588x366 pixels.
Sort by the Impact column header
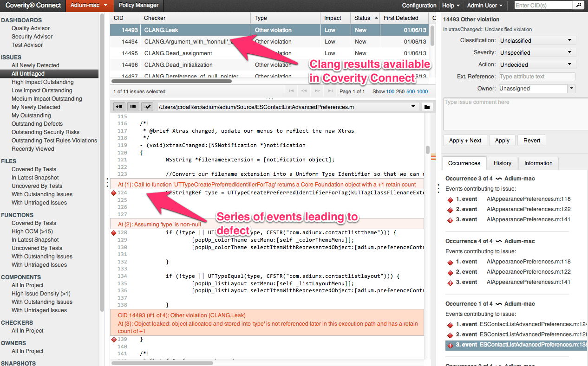[335, 18]
